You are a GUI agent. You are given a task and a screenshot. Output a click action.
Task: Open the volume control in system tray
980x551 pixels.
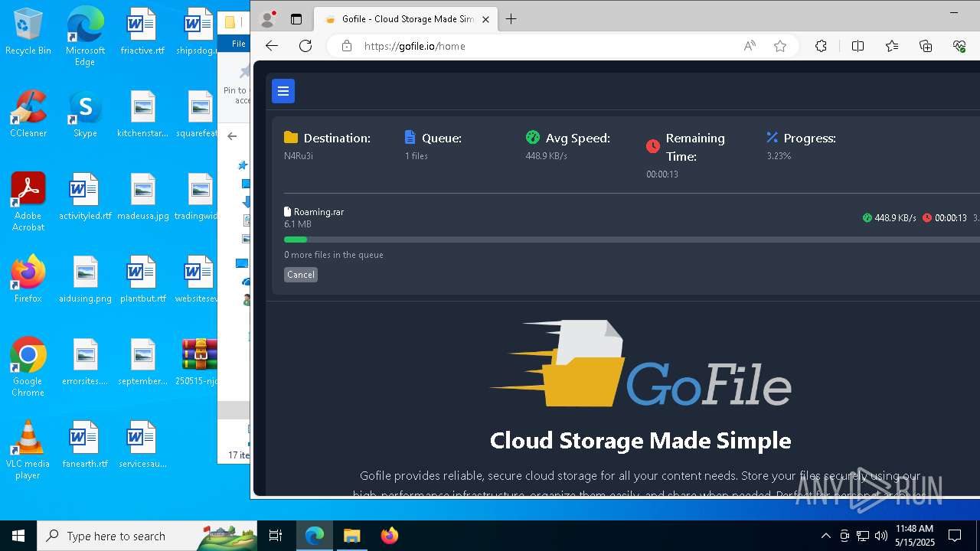[881, 536]
